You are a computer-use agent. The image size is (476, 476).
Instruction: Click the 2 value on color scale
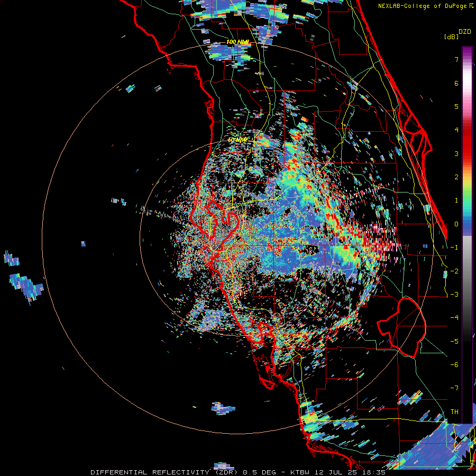[x=456, y=177]
